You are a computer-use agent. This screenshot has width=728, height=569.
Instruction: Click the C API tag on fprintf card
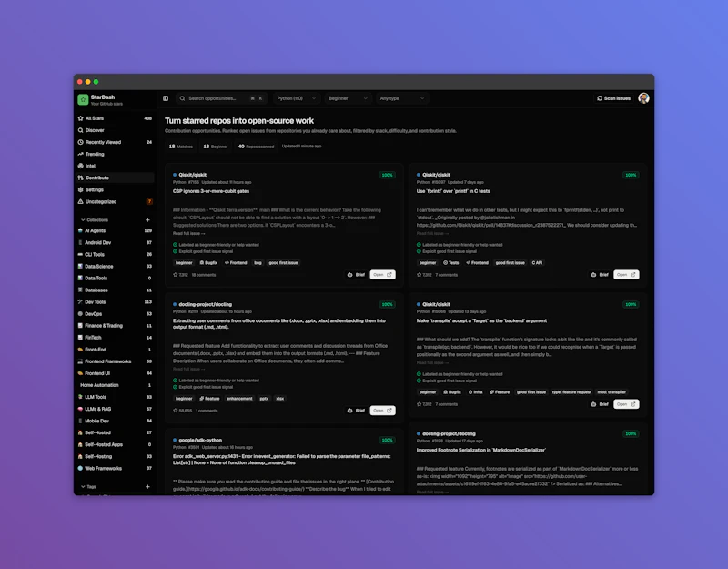click(537, 263)
